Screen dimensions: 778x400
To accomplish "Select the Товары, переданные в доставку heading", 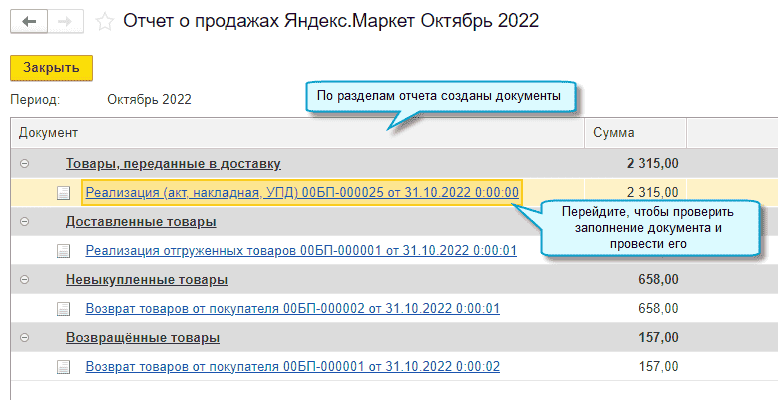I will tap(173, 163).
